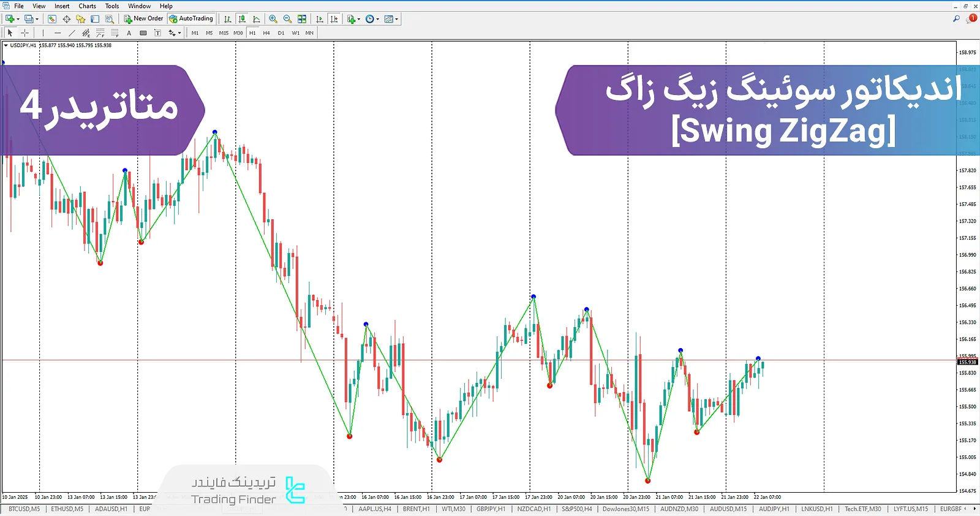Switch to W1 timeframe
This screenshot has width=980, height=516.
(x=296, y=33)
